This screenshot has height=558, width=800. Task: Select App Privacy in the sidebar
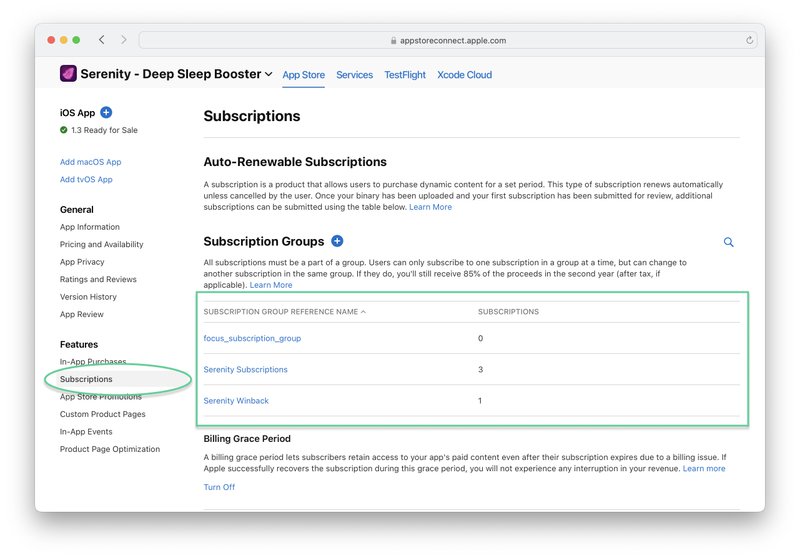pyautogui.click(x=82, y=262)
